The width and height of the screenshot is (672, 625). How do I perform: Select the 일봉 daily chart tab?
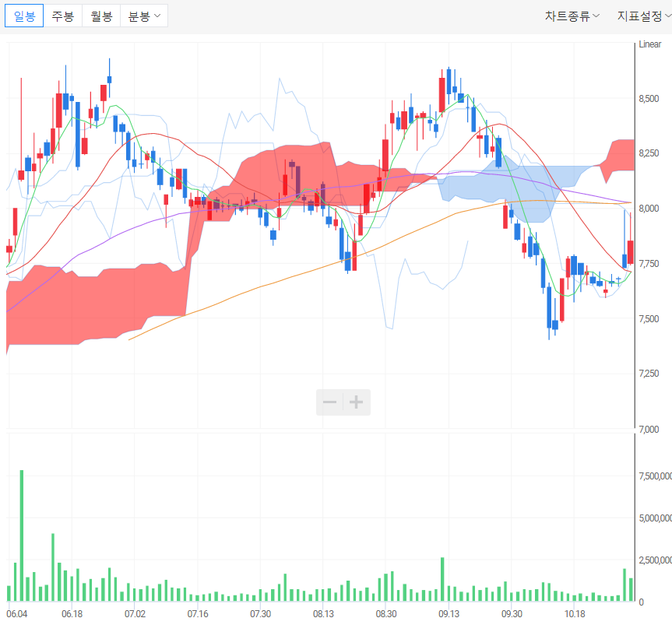tap(24, 16)
